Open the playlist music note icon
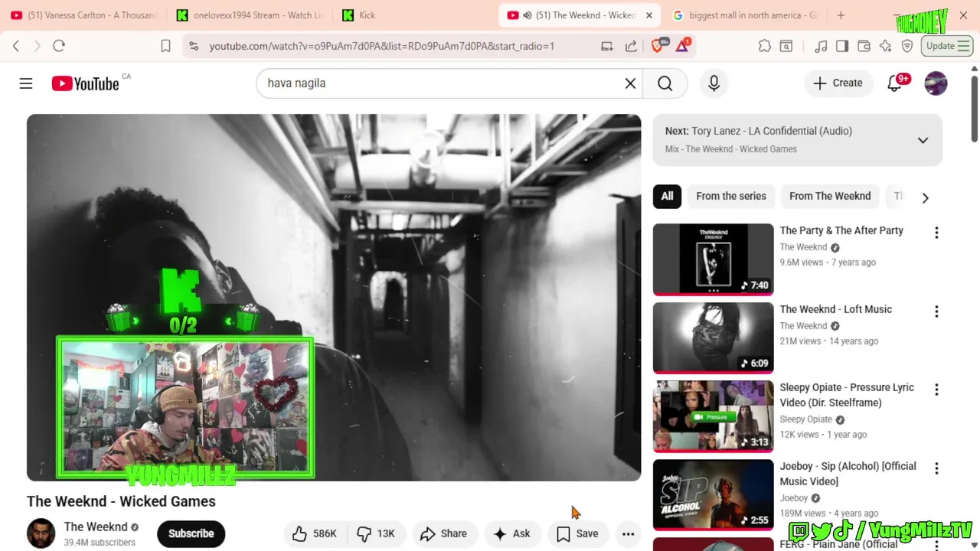Viewport: 980px width, 551px height. click(x=821, y=46)
